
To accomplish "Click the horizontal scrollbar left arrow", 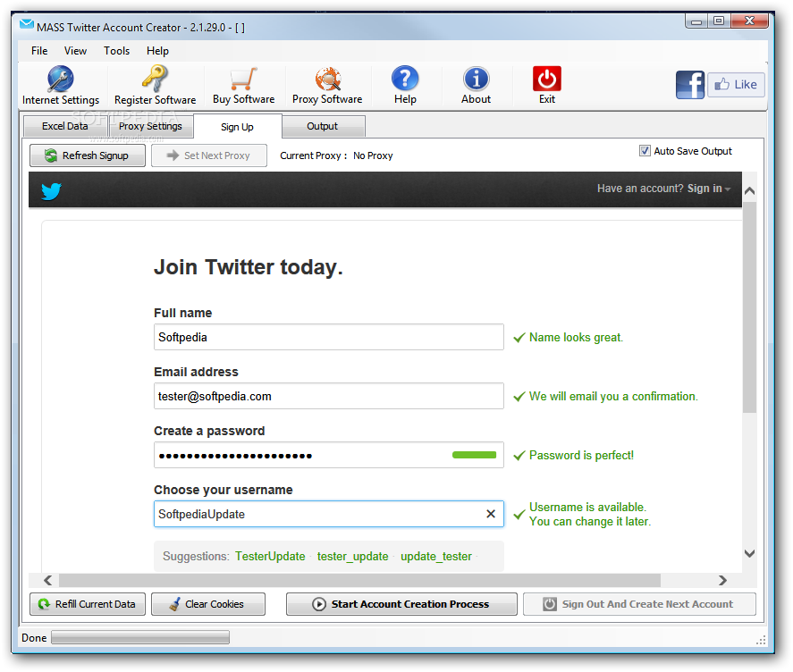I will [48, 580].
